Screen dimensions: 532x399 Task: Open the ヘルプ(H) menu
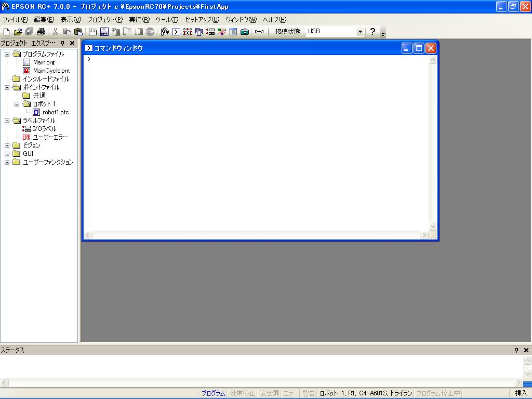[275, 20]
